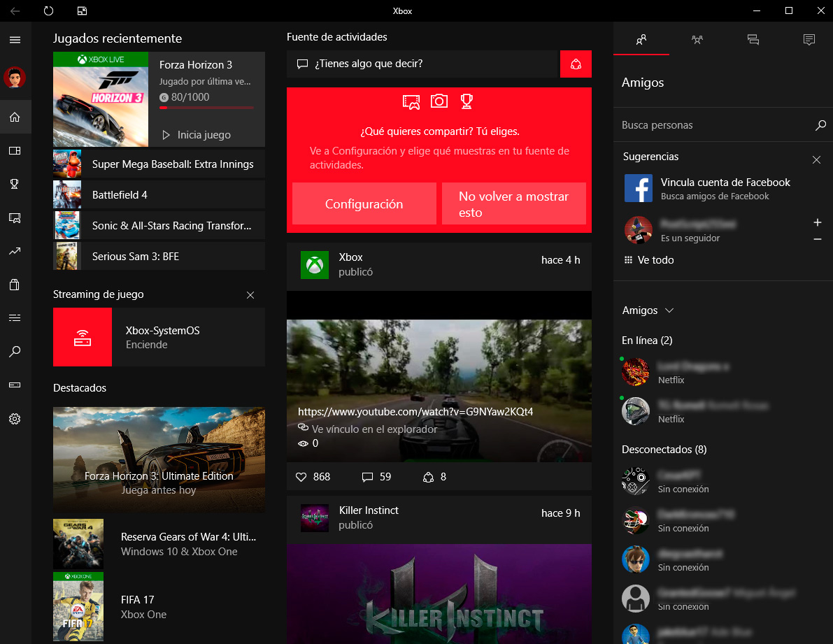Click the Facebook logo icon

pyautogui.click(x=638, y=188)
